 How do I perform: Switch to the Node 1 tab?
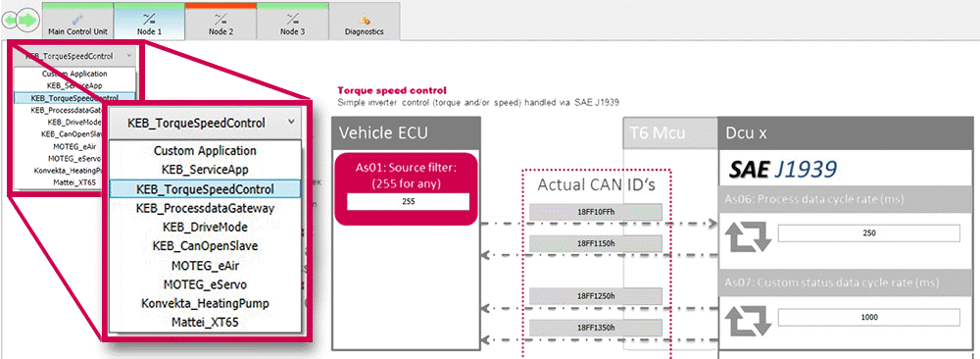150,23
